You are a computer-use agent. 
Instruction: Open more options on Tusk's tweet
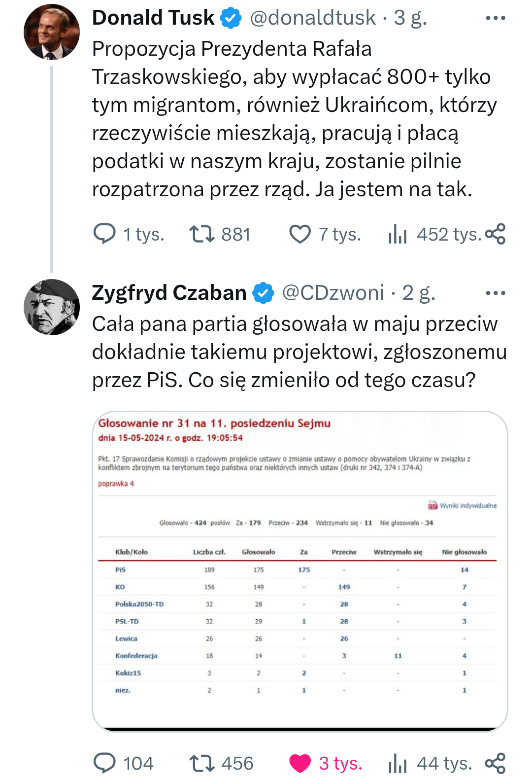(495, 18)
